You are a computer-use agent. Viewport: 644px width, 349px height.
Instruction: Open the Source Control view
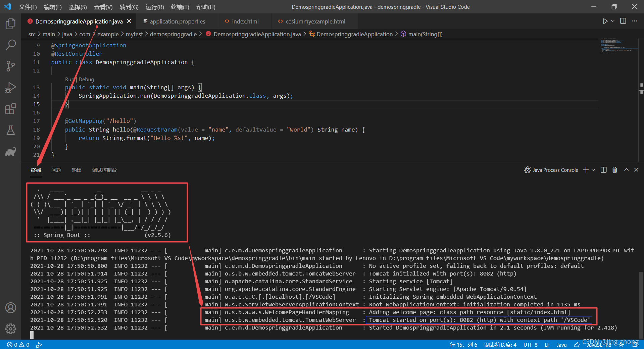pos(10,66)
